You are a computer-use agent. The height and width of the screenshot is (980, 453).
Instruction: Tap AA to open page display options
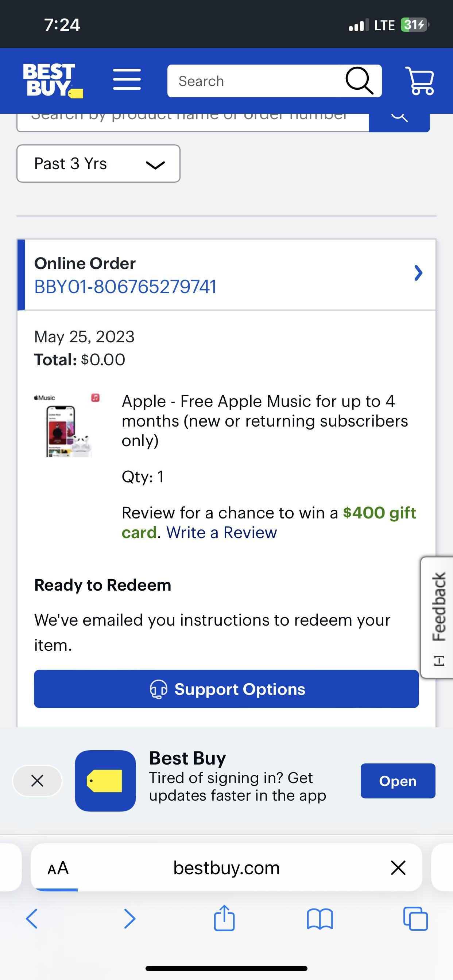pos(57,868)
